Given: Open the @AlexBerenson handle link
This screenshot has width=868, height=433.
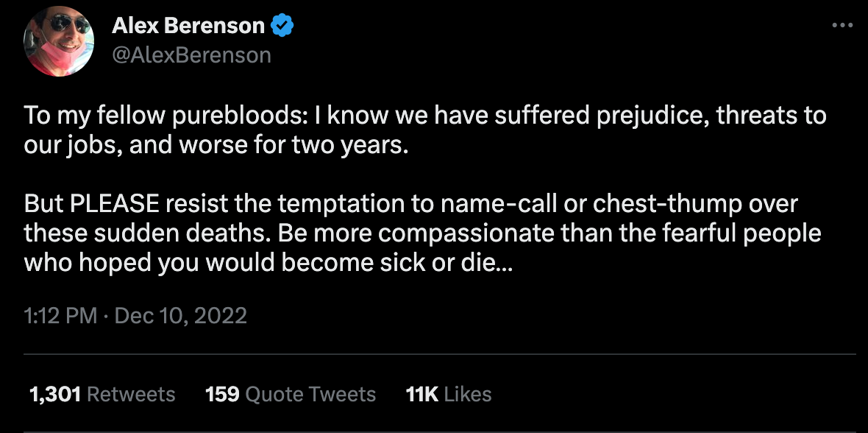Looking at the screenshot, I should (191, 54).
